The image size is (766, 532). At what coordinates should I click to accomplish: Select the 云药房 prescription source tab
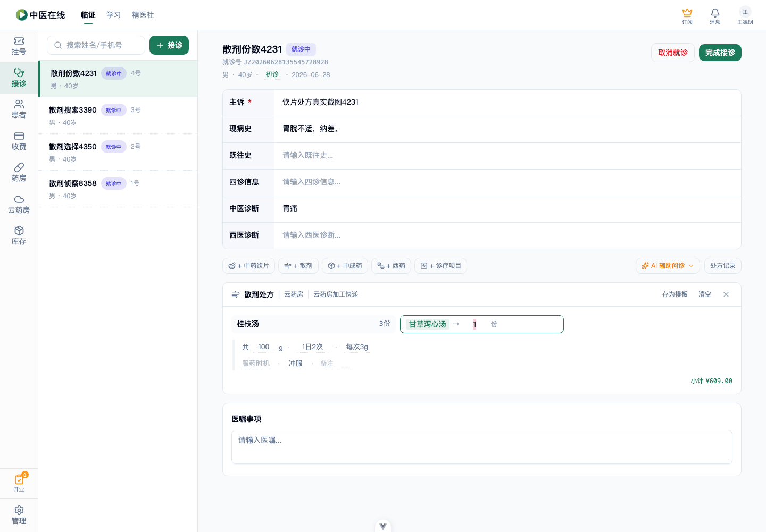[294, 294]
